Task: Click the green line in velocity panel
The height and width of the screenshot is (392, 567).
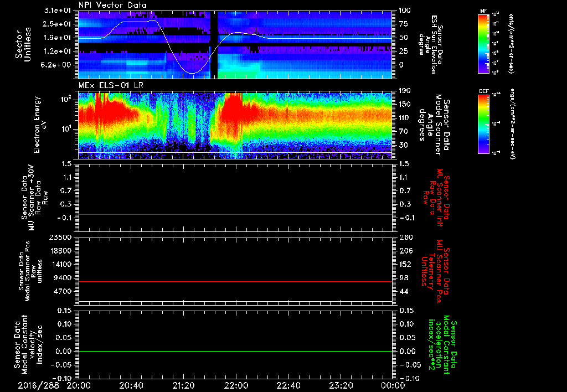Action: 235,351
